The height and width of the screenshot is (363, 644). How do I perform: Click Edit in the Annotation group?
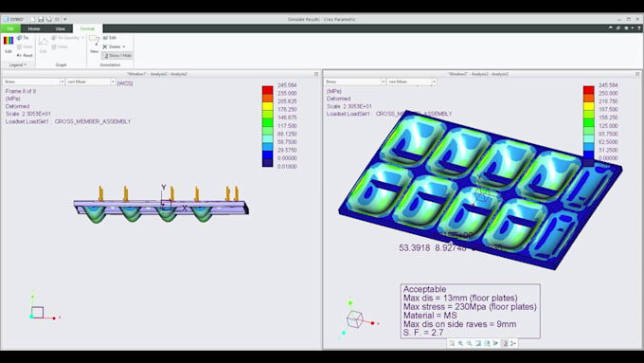point(110,38)
